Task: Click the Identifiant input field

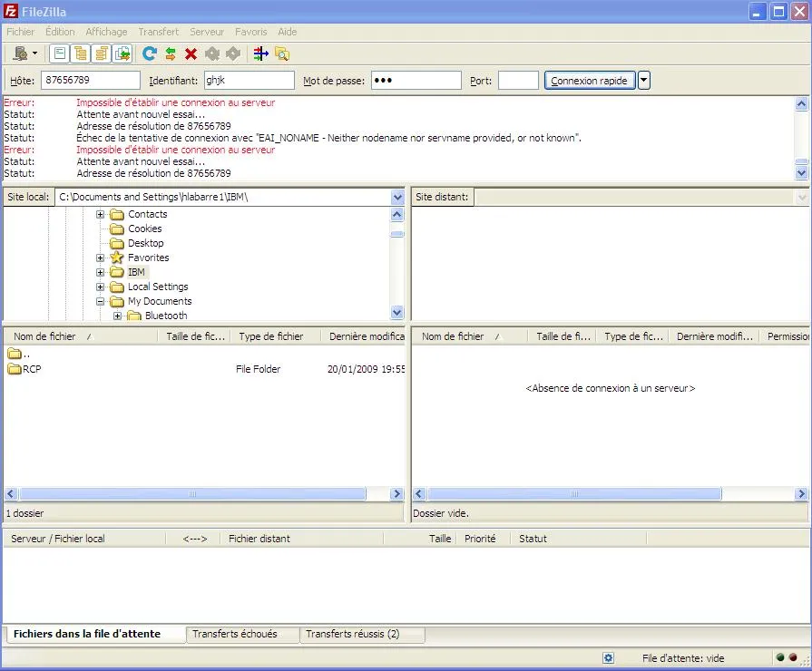Action: pos(249,81)
